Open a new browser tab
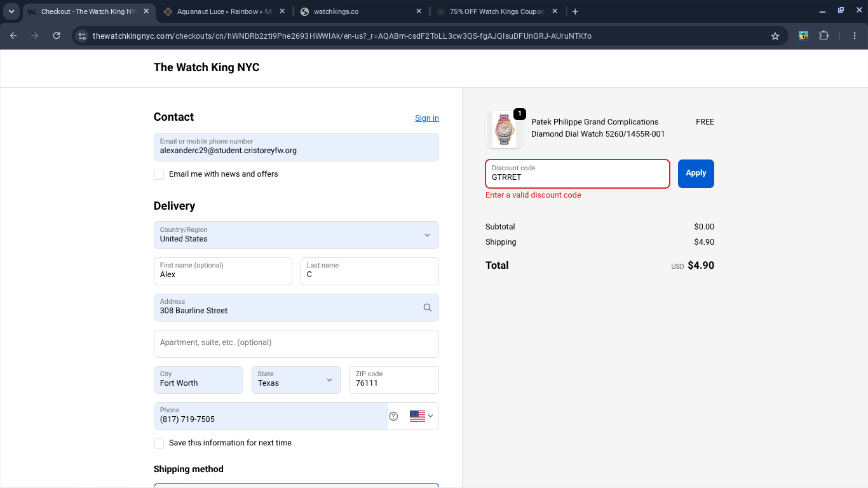Screen dimensions: 868x488 pyautogui.click(x=575, y=11)
